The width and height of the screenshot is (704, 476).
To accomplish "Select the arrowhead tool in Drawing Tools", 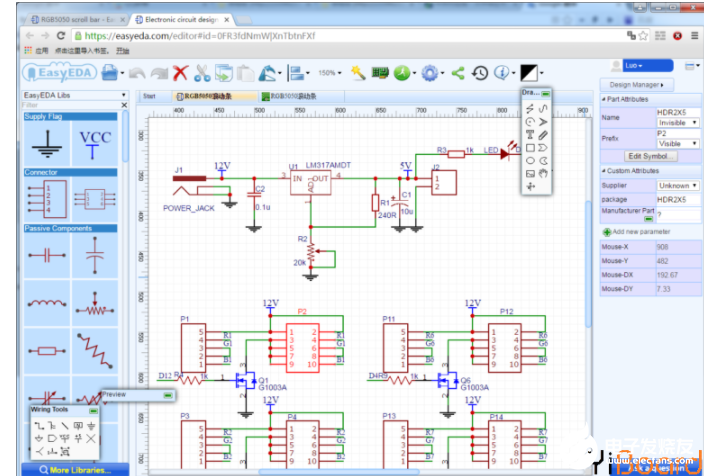I will 543,122.
